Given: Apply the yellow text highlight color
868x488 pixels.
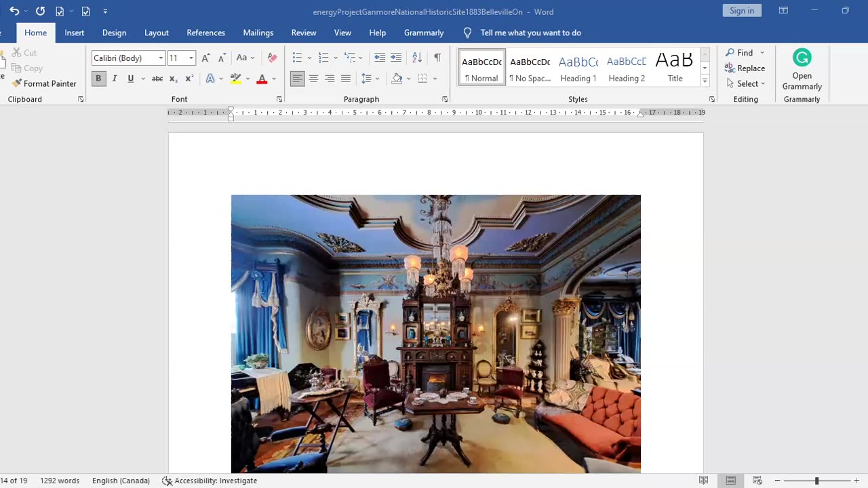Looking at the screenshot, I should (x=235, y=79).
